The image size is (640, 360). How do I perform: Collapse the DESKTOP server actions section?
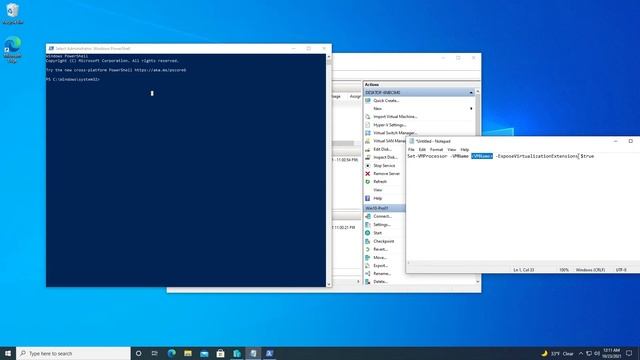click(471, 93)
